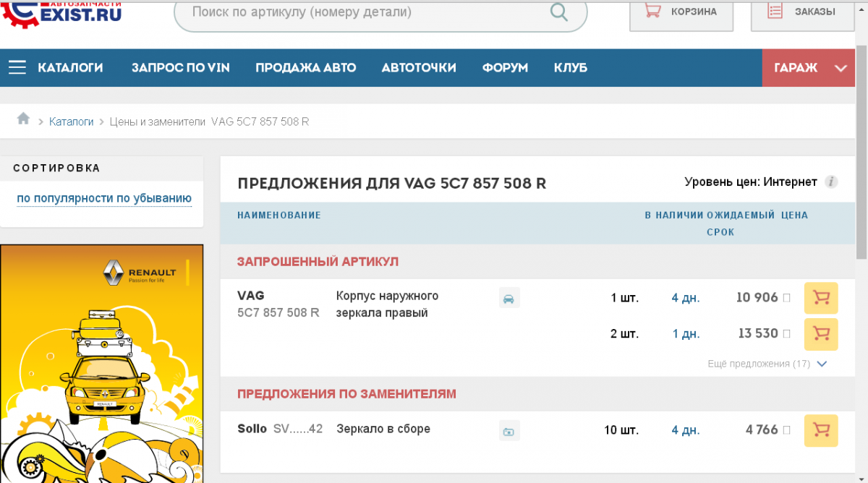Open the hamburger menu icon beside Каталоги

point(17,67)
